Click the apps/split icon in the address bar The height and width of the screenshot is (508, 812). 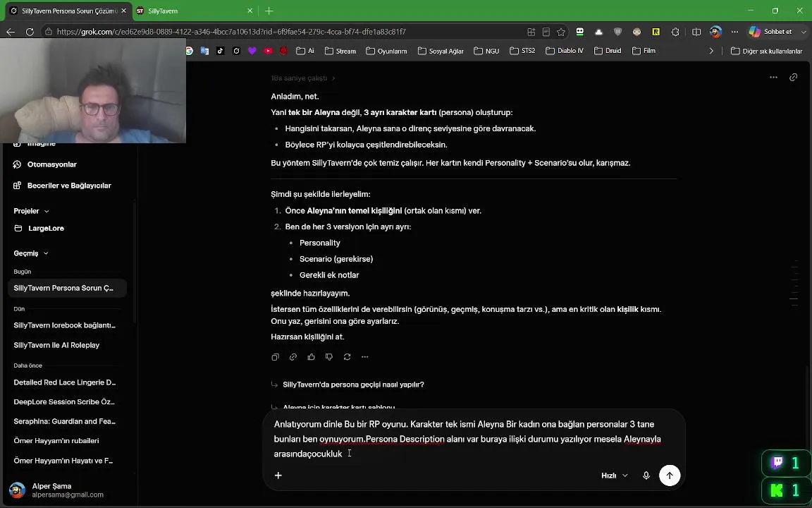pos(531,32)
